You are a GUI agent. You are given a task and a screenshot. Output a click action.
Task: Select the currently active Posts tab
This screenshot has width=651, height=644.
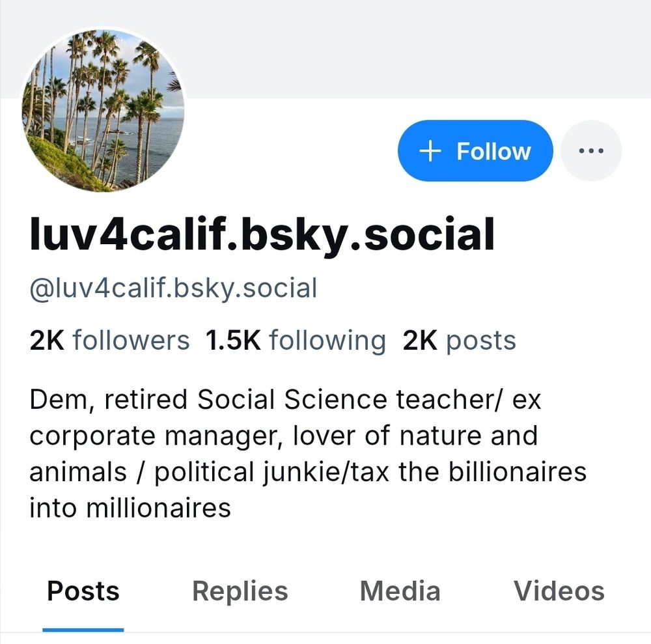(83, 591)
